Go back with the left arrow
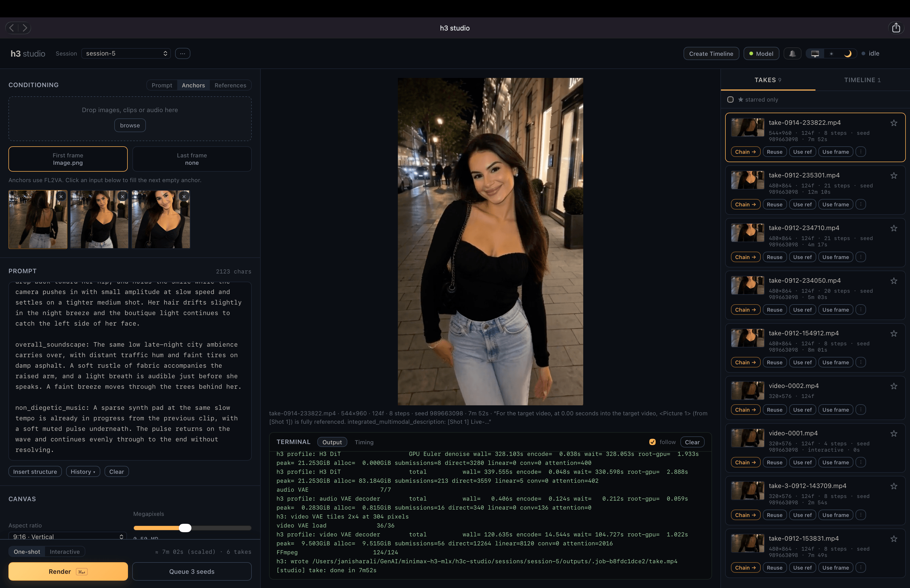The width and height of the screenshot is (910, 588). 12,28
